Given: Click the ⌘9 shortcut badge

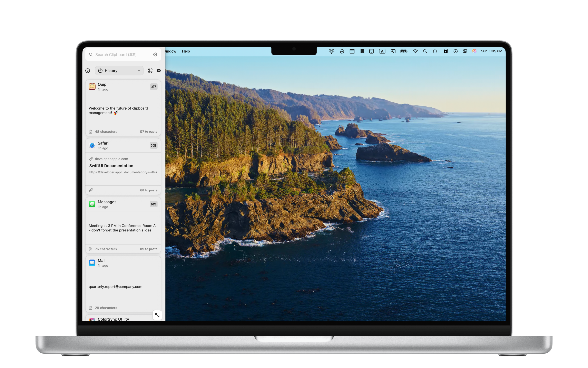Looking at the screenshot, I should pyautogui.click(x=154, y=204).
